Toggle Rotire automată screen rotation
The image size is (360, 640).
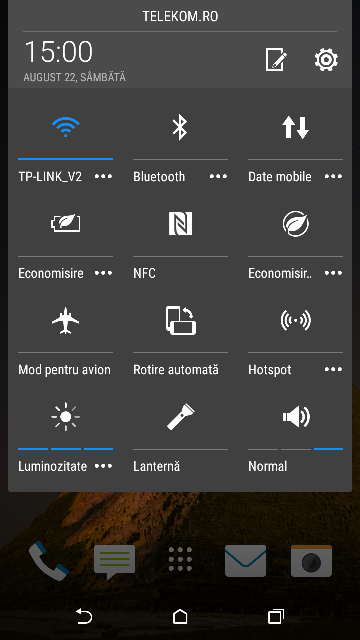(x=180, y=320)
